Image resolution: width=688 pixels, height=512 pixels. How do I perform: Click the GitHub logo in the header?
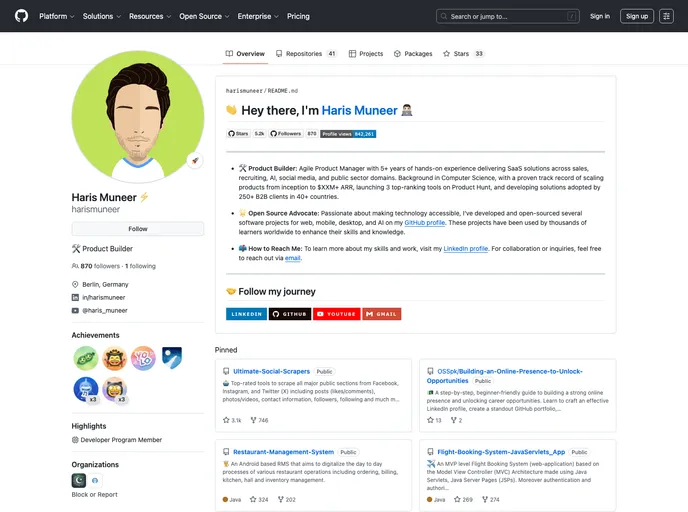pos(21,16)
